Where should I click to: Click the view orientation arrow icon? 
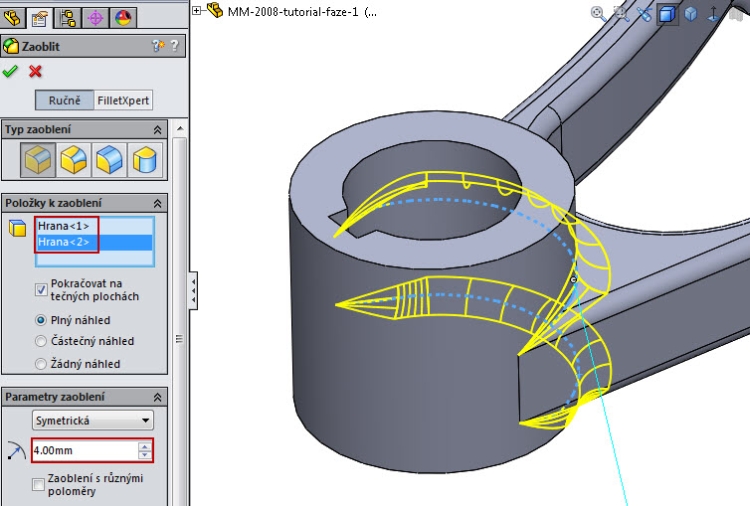[x=713, y=13]
